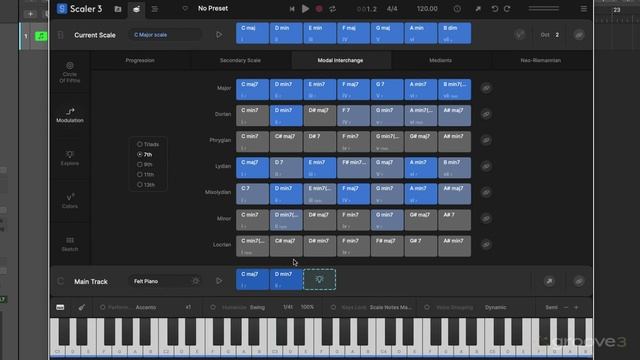Viewport: 640px width, 360px height.
Task: Click the Main Track link icon
Action: [579, 281]
